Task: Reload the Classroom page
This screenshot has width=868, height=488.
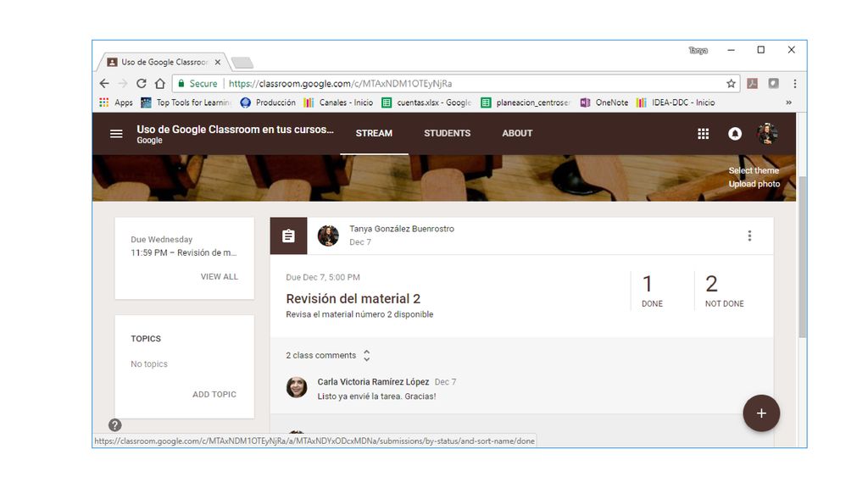Action: coord(142,84)
